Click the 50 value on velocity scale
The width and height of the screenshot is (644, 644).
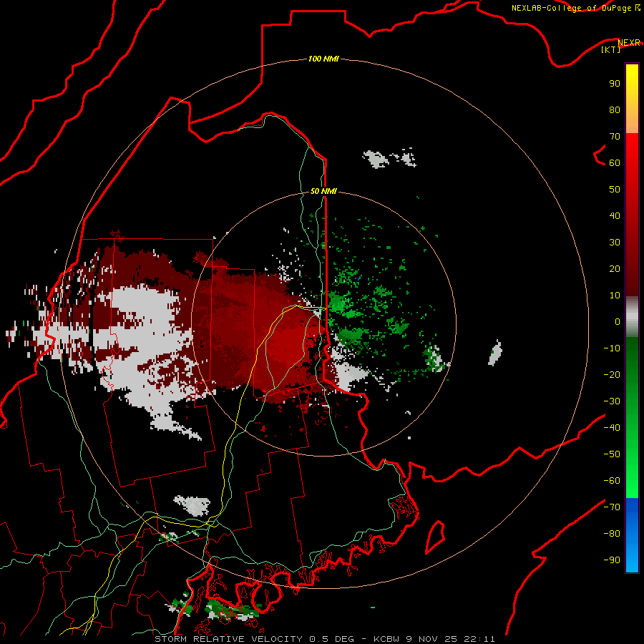[x=615, y=190]
